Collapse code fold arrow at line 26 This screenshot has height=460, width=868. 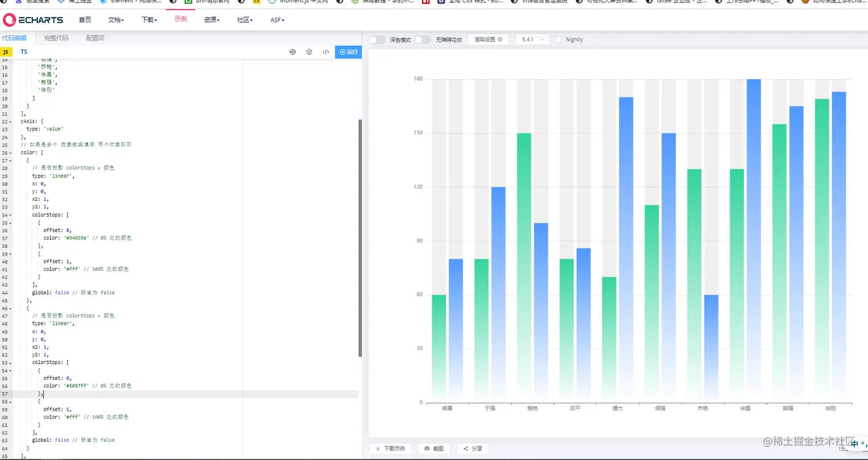pos(11,153)
